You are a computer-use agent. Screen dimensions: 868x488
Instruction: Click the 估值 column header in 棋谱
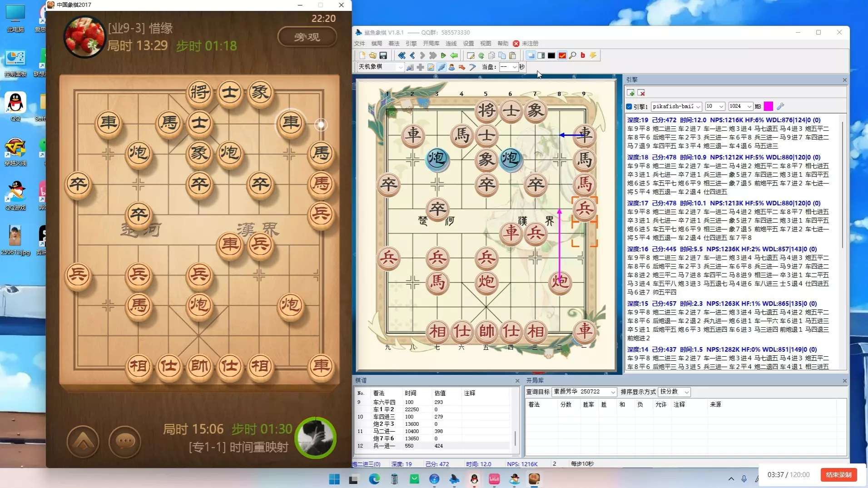[440, 393]
